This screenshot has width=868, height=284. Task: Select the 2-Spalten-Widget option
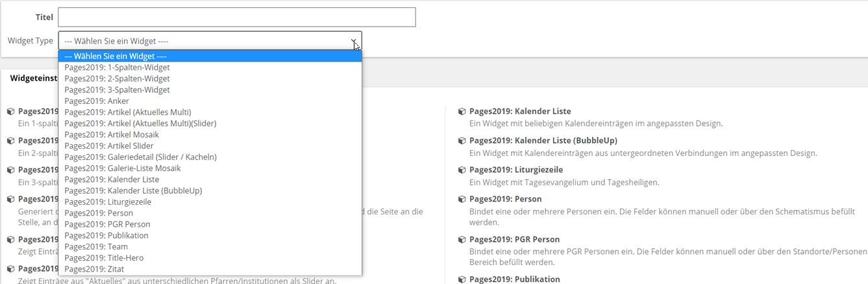click(x=117, y=79)
